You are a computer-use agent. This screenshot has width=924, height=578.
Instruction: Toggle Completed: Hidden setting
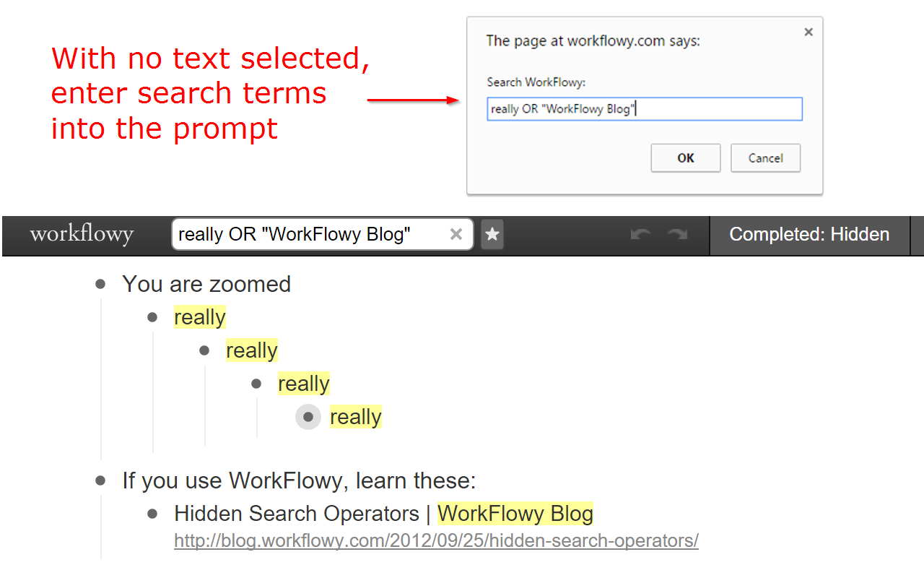click(x=809, y=235)
